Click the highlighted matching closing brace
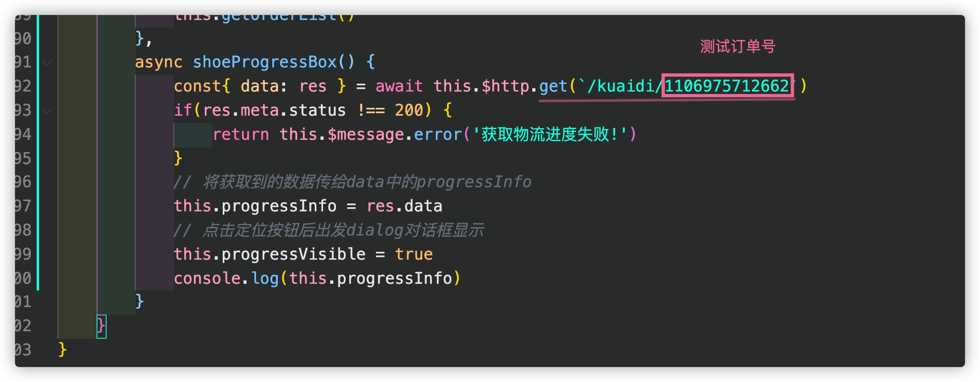The height and width of the screenshot is (382, 980). [x=101, y=326]
